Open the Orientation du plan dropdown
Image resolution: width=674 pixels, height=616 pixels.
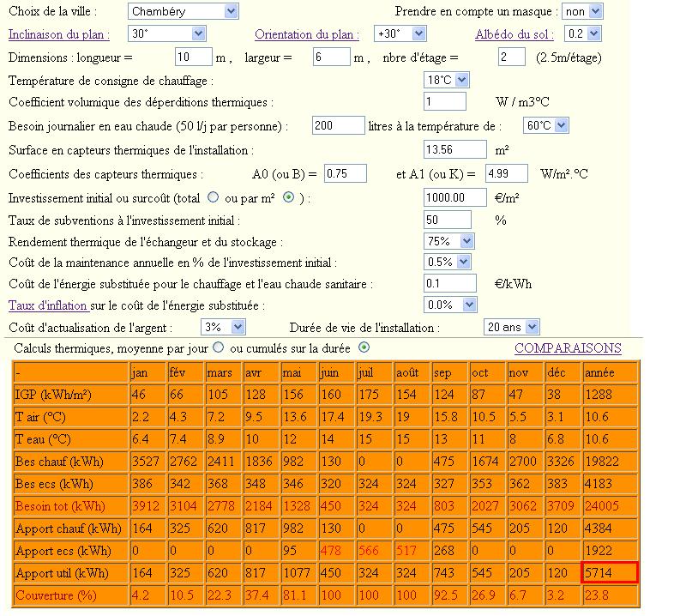[x=400, y=33]
